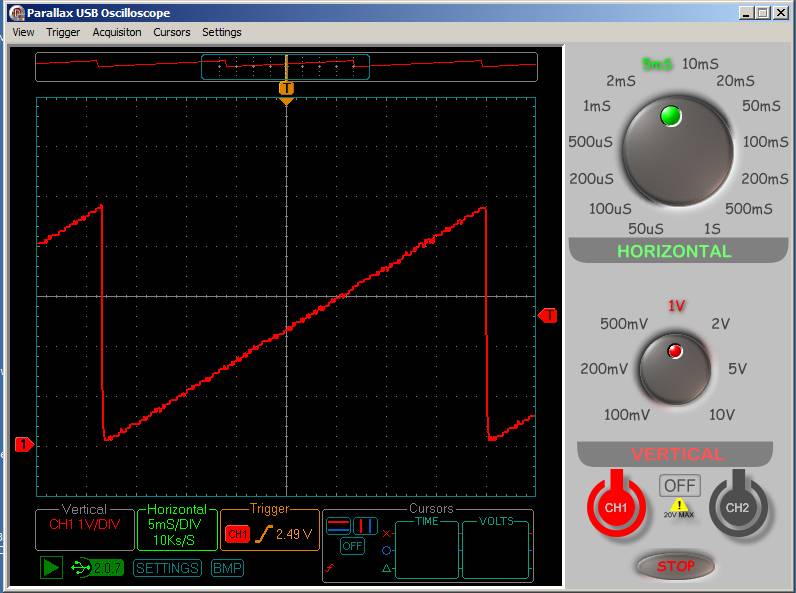This screenshot has width=796, height=593.
Task: Enable the horizontal cursors icon
Action: (338, 525)
